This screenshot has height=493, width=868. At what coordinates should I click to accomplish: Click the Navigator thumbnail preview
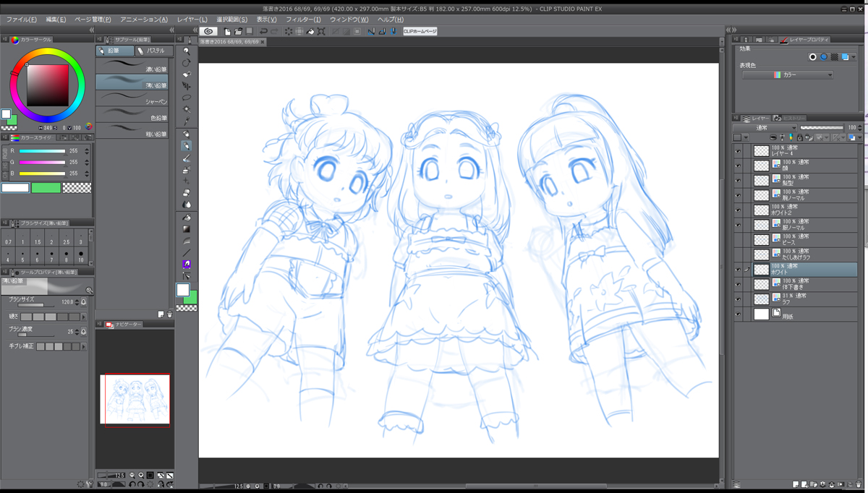(x=135, y=399)
